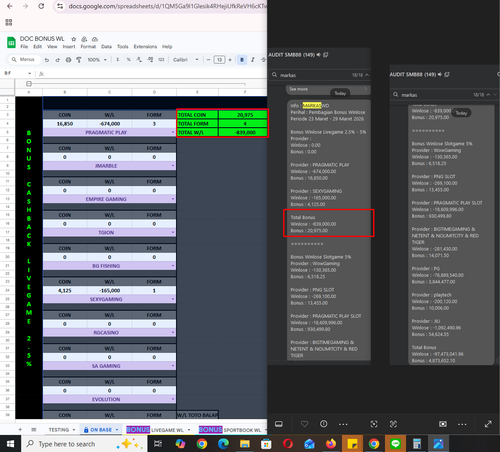Image resolution: width=500 pixels, height=452 pixels.
Task: Select the -674,000 W/L cell
Action: tap(110, 124)
